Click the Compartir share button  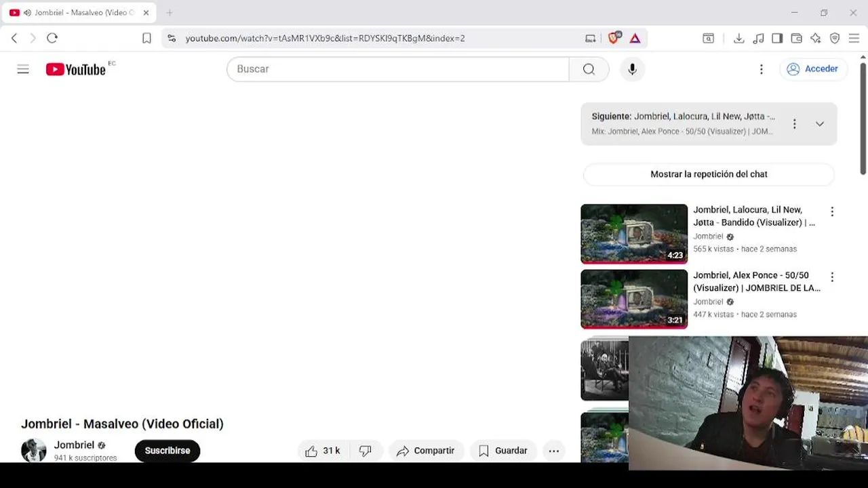426,451
